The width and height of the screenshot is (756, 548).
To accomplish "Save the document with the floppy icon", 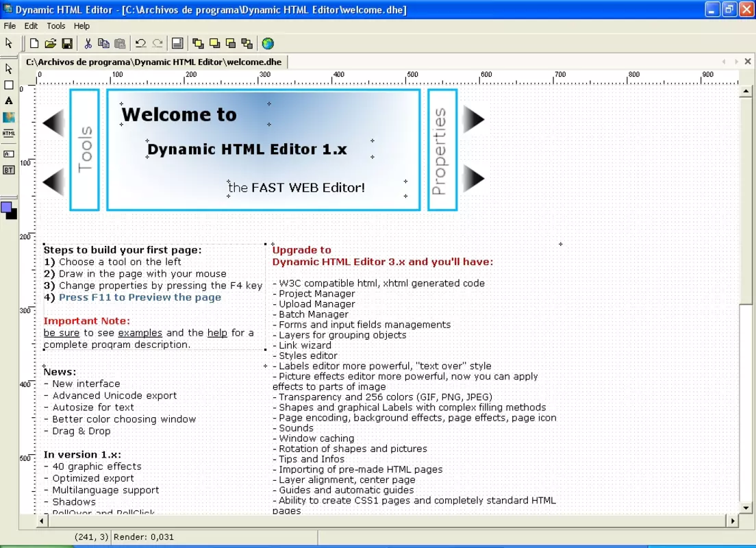I will pos(68,43).
